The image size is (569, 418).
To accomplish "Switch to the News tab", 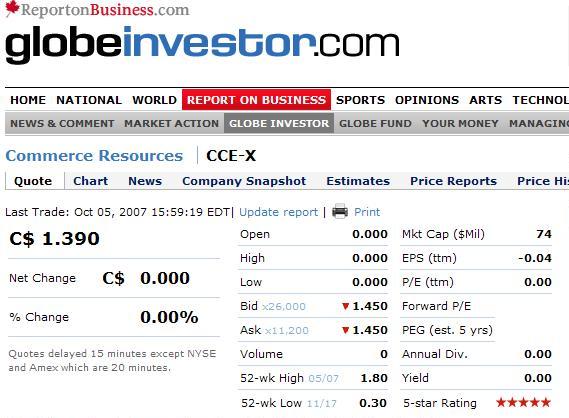I will point(145,181).
